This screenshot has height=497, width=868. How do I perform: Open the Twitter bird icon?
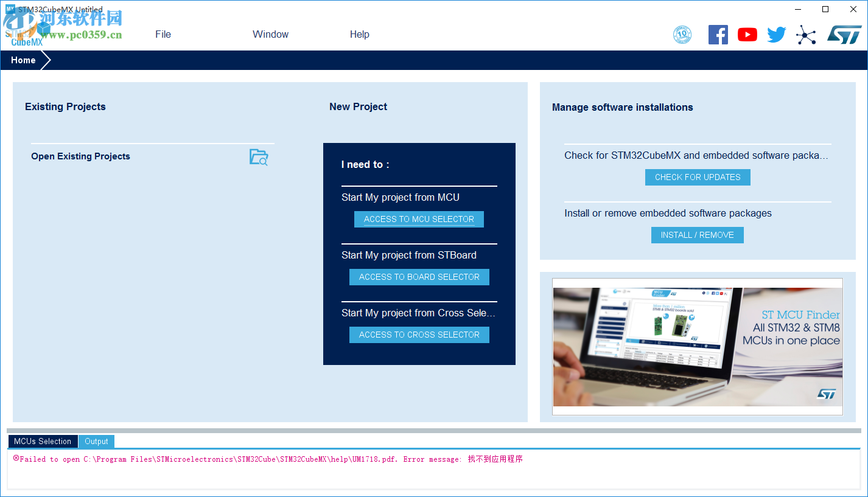pyautogui.click(x=777, y=35)
